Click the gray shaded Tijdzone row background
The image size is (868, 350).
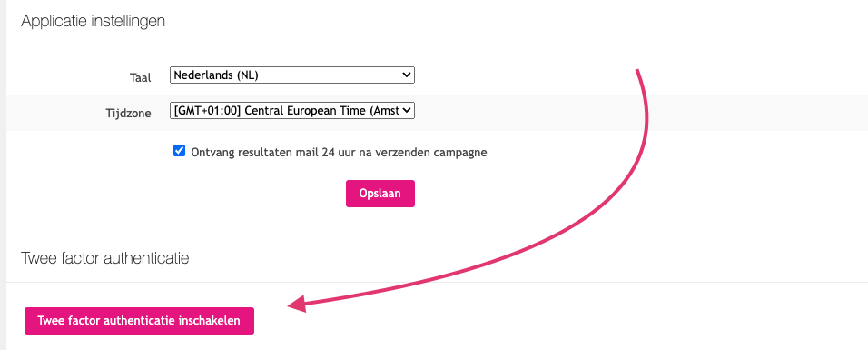tap(609, 113)
